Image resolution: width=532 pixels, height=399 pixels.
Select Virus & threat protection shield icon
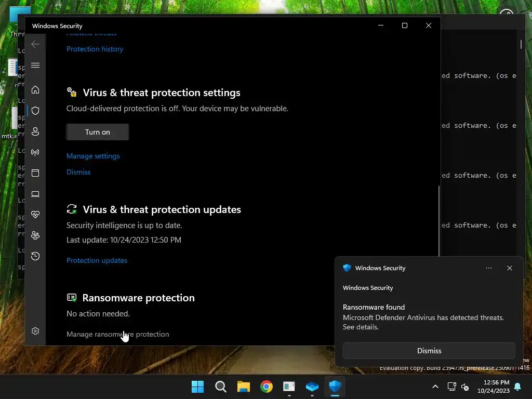(x=35, y=111)
